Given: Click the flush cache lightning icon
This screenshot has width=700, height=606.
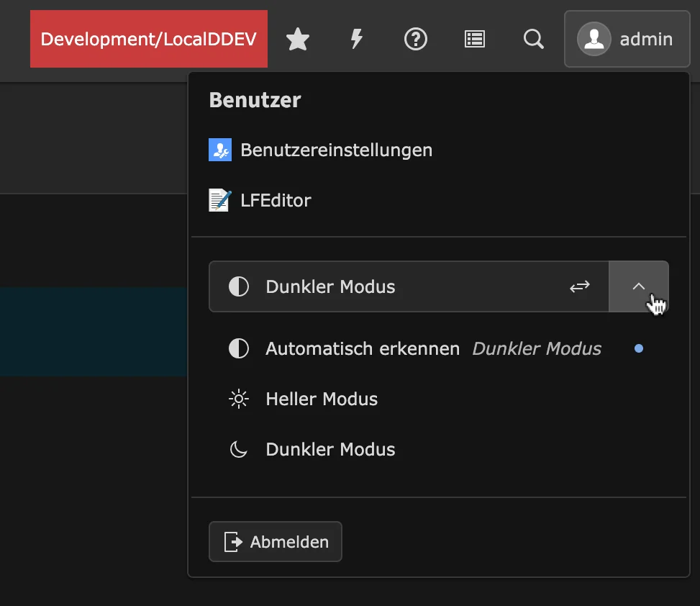Looking at the screenshot, I should point(356,39).
